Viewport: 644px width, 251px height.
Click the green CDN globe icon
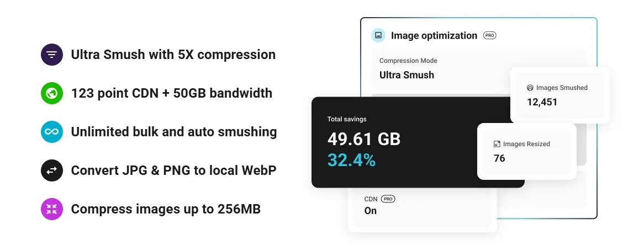point(52,93)
